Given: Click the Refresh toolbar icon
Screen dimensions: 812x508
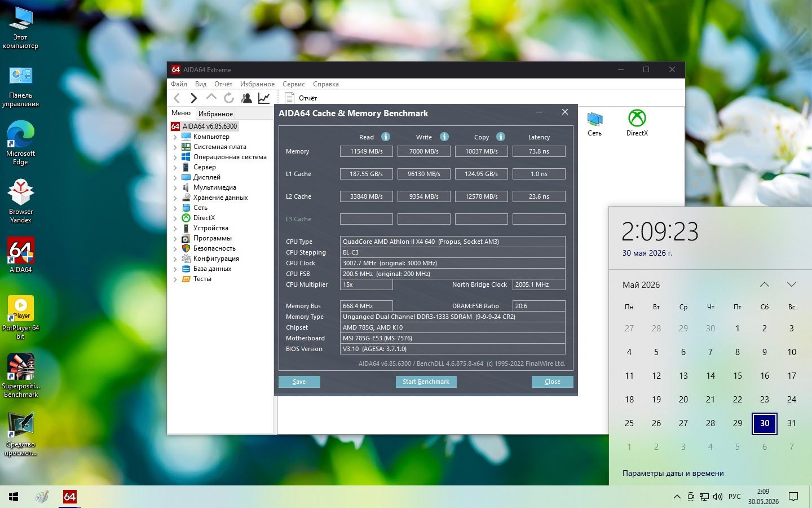Looking at the screenshot, I should 228,98.
